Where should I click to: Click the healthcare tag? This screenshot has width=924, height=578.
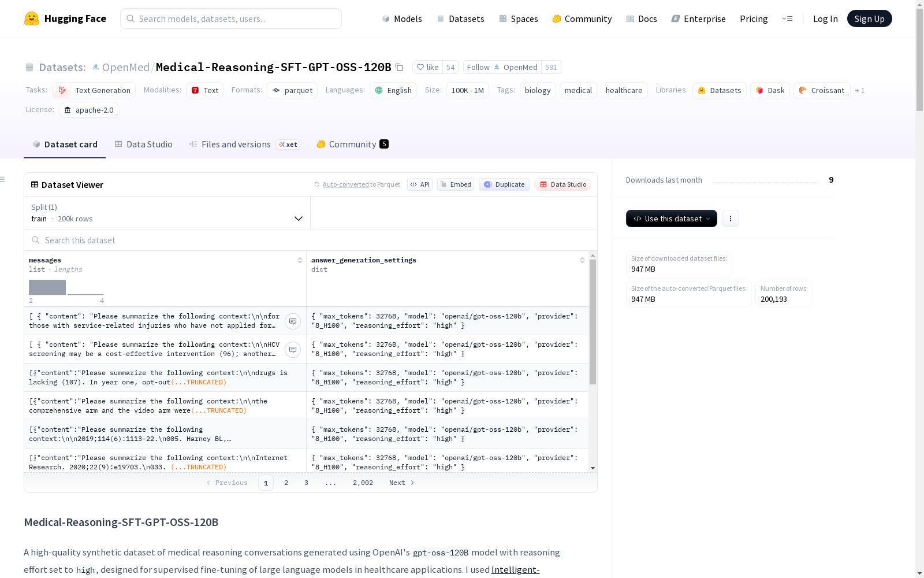624,90
